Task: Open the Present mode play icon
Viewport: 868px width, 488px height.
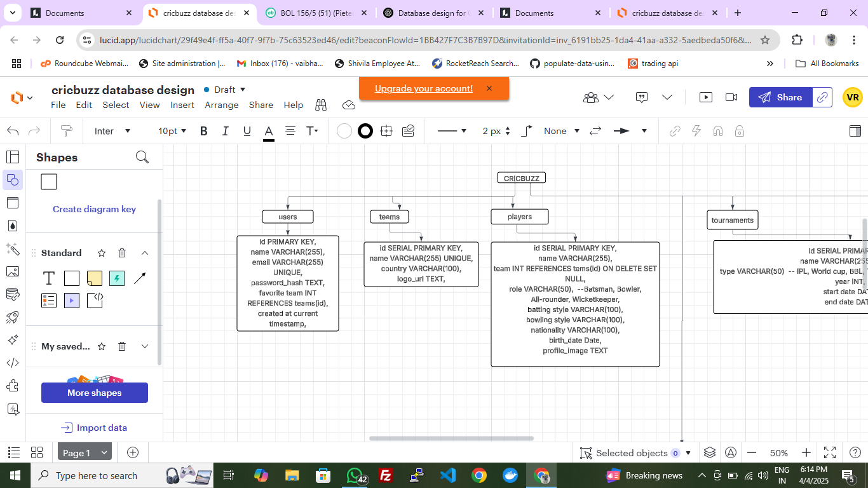Action: coord(705,97)
